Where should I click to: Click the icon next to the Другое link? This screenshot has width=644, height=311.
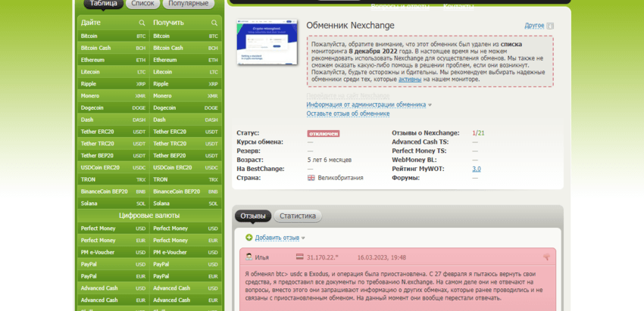[x=550, y=26]
